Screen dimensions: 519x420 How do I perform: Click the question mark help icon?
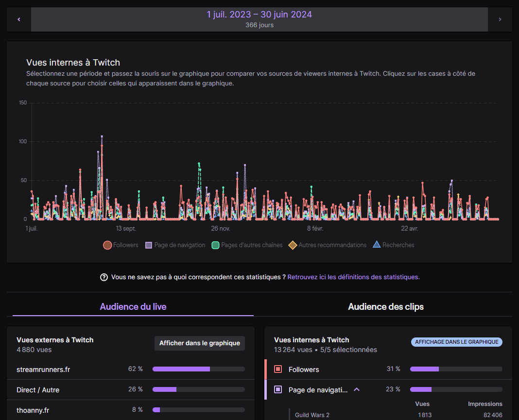pos(104,277)
